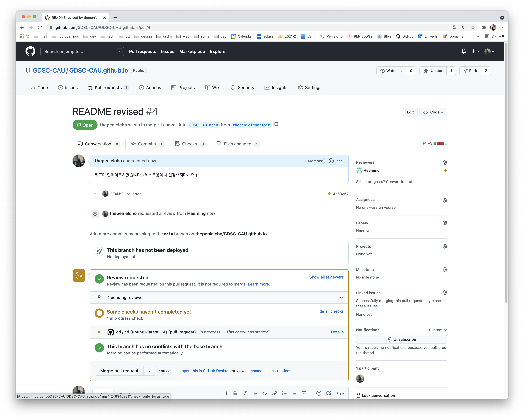
Task: Reload the browser page
Action: [x=40, y=27]
